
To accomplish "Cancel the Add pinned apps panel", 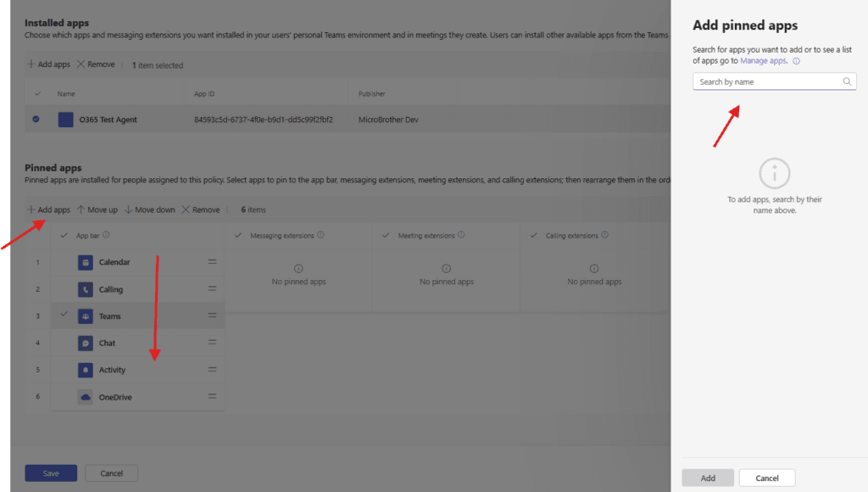I will pos(766,478).
